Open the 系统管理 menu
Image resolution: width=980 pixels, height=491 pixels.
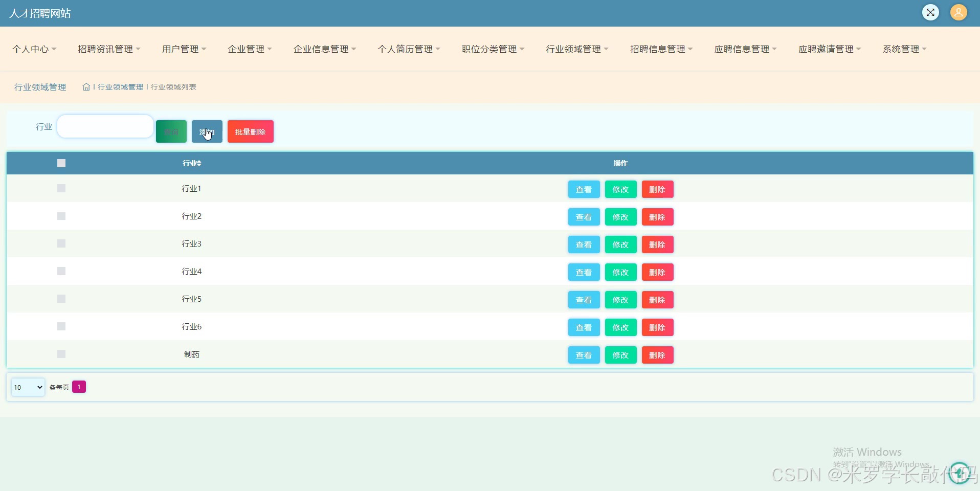click(x=904, y=49)
